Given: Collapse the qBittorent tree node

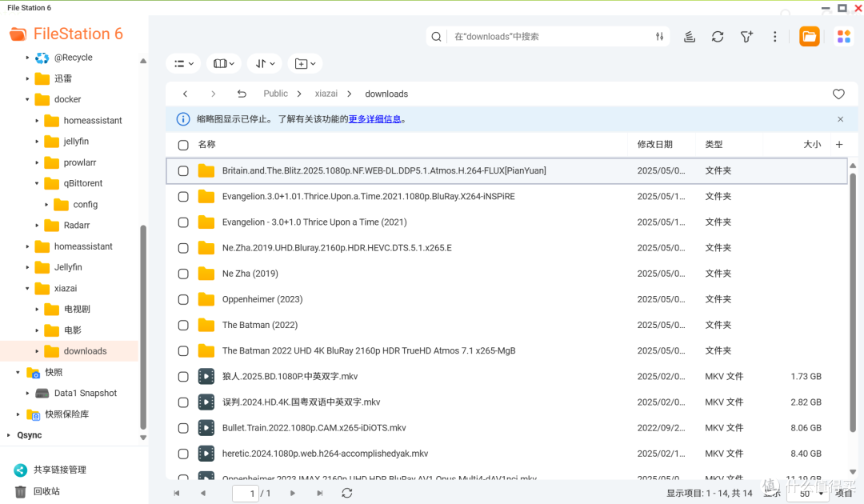Looking at the screenshot, I should click(x=37, y=183).
